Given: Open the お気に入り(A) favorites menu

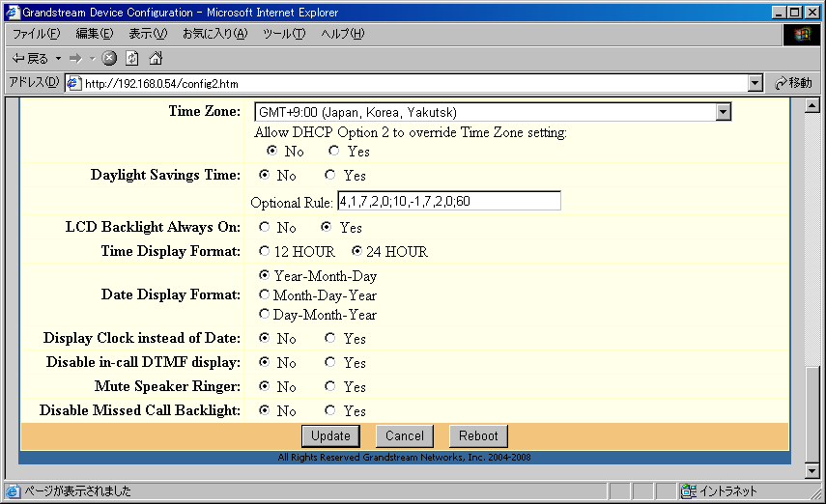Looking at the screenshot, I should (214, 34).
